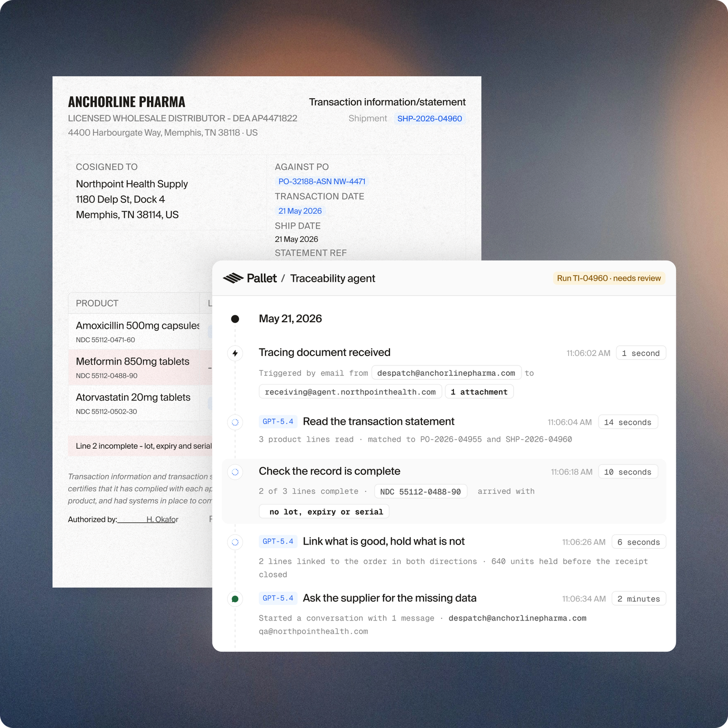728x728 pixels.
Task: Click the '6 seconds' duration chip
Action: coord(638,542)
